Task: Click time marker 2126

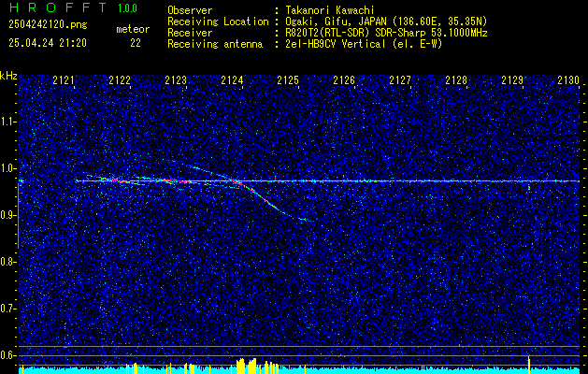Action: 344,80
